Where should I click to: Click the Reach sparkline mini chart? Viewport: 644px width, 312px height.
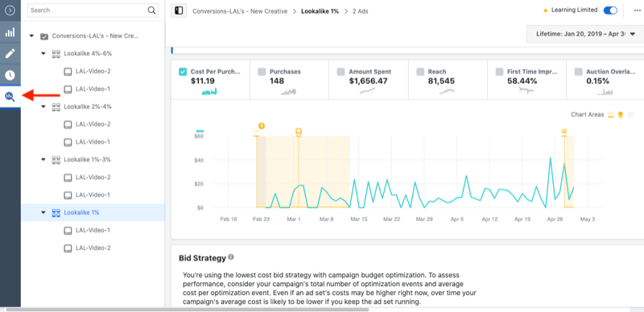tap(447, 91)
